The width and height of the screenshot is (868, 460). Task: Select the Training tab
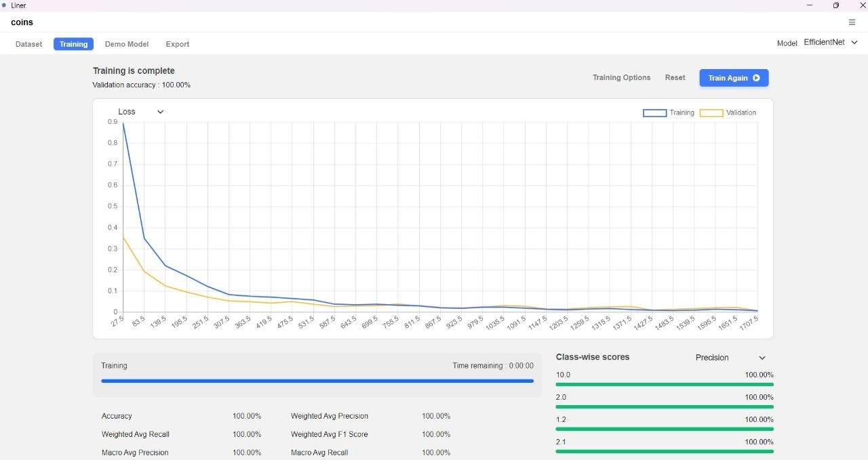(x=73, y=44)
